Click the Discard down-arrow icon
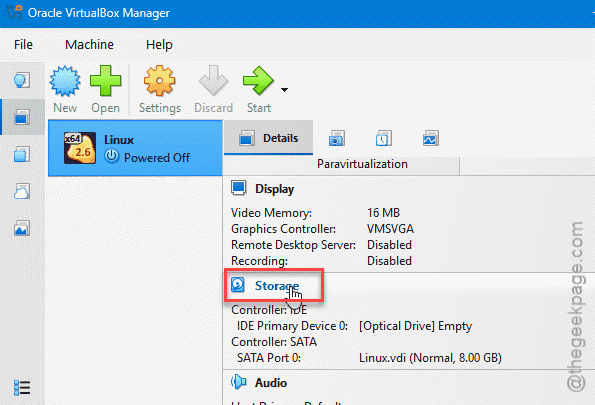Screen dimensions: 595x405 point(213,80)
